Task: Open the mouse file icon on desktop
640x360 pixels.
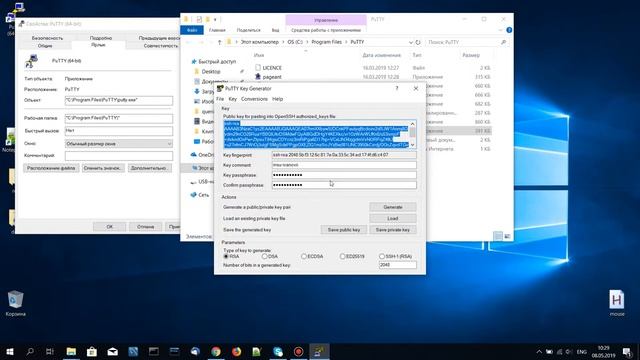Action: click(617, 303)
